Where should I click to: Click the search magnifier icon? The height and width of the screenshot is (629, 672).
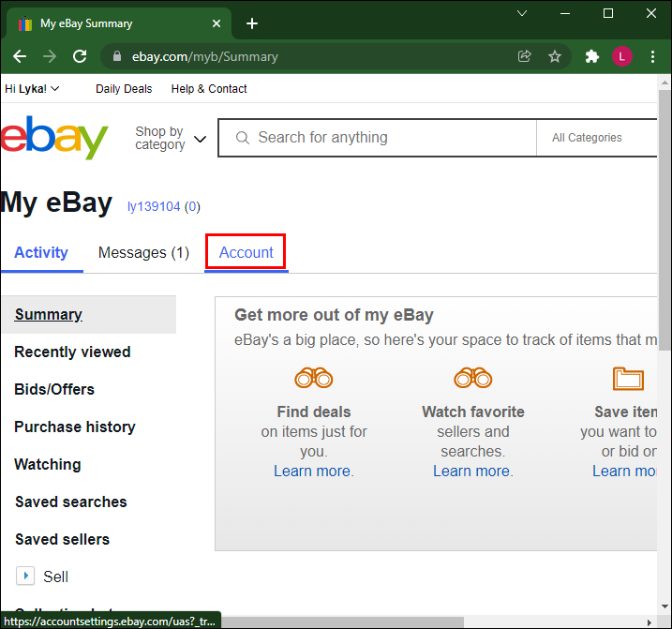pyautogui.click(x=243, y=138)
